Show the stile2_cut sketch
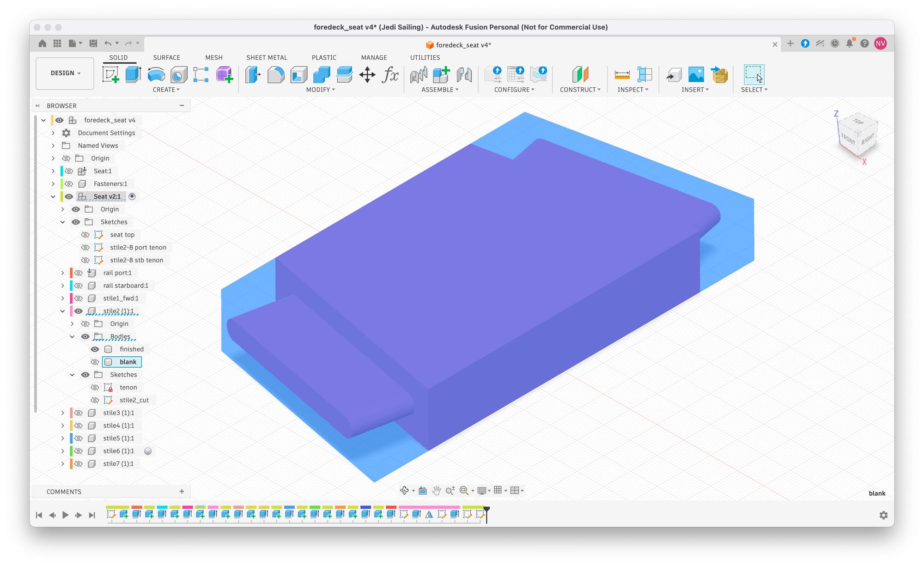This screenshot has width=924, height=566. tap(95, 400)
